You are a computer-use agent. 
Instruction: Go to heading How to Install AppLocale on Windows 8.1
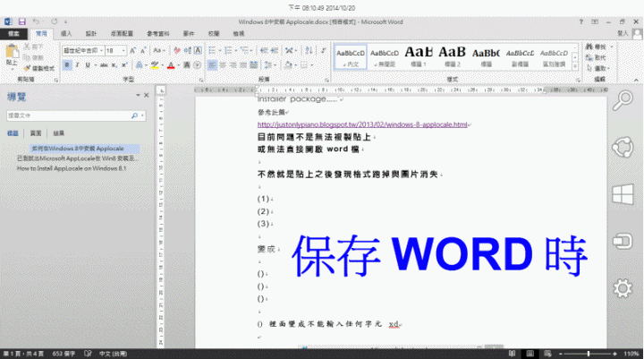72,168
